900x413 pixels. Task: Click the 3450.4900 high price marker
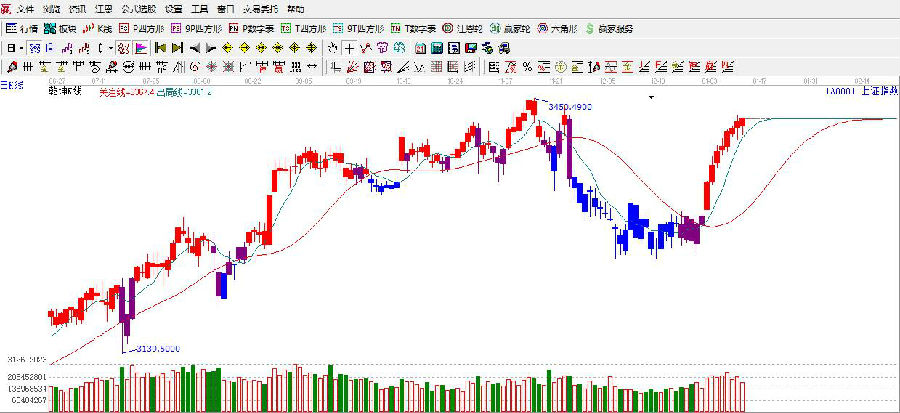(572, 105)
